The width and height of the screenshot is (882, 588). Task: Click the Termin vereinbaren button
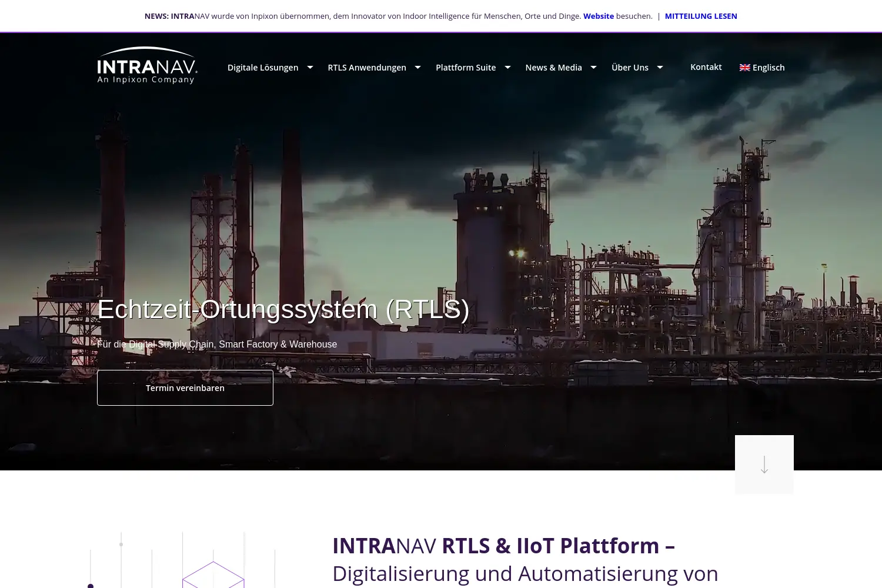pyautogui.click(x=185, y=387)
